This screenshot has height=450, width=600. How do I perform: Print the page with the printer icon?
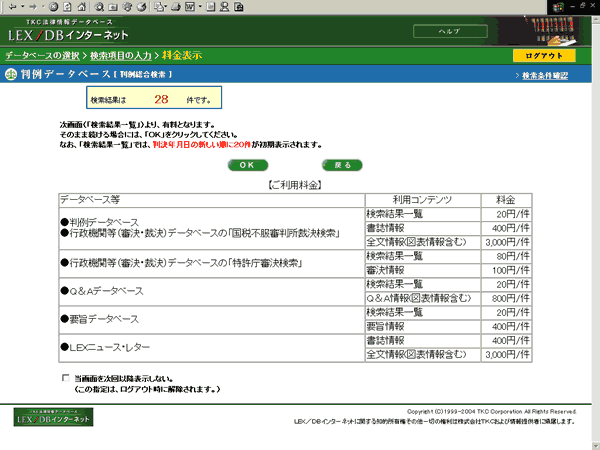pyautogui.click(x=176, y=7)
